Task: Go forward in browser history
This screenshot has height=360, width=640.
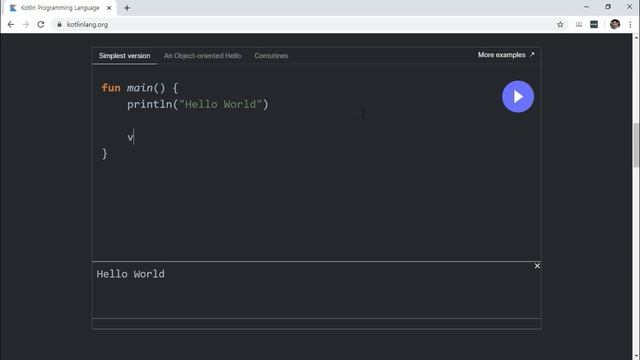Action: click(x=26, y=24)
